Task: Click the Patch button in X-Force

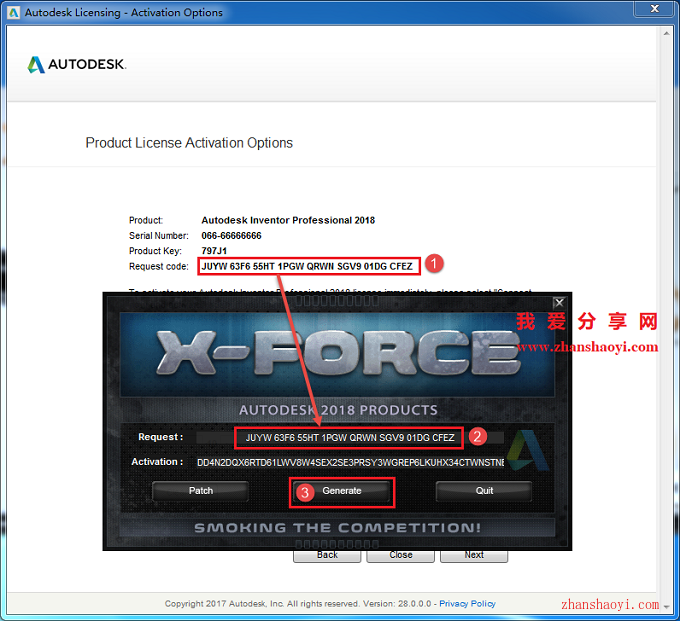Action: [200, 491]
